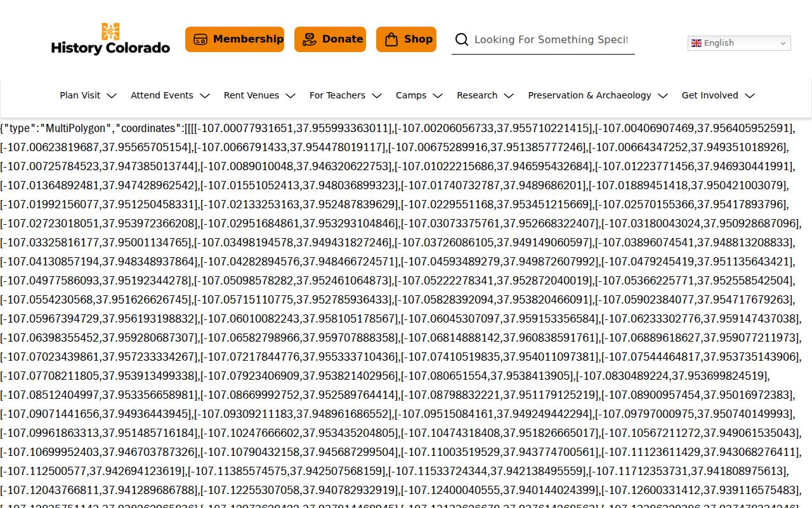The image size is (812, 508).
Task: Click the Donate button
Action: coord(330,39)
